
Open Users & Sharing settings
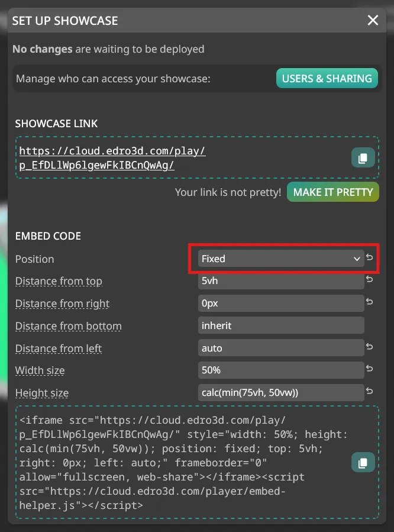(327, 78)
